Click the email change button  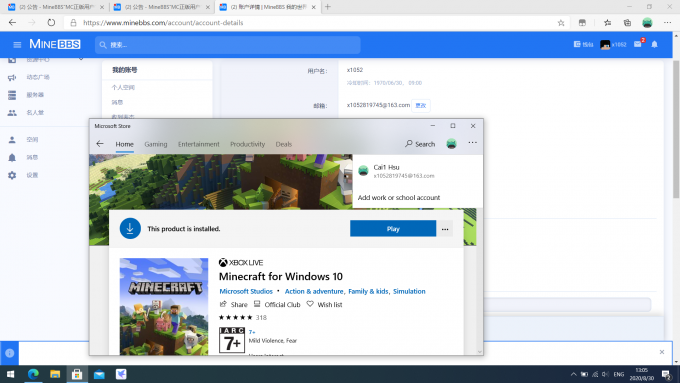421,105
